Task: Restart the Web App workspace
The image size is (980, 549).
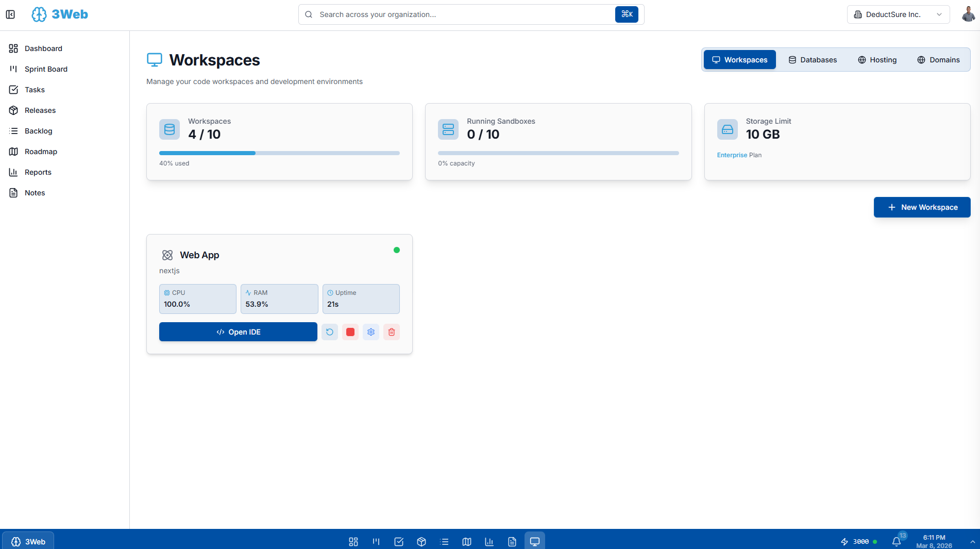Action: (x=330, y=332)
